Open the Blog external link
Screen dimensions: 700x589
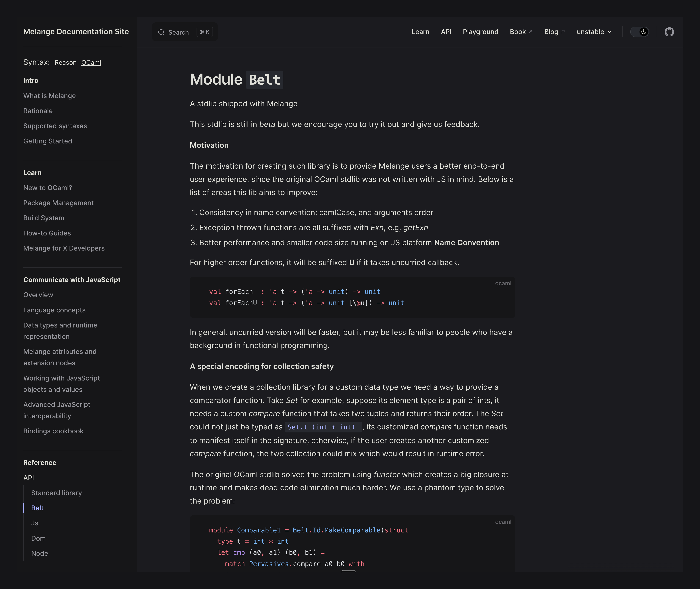pos(555,32)
